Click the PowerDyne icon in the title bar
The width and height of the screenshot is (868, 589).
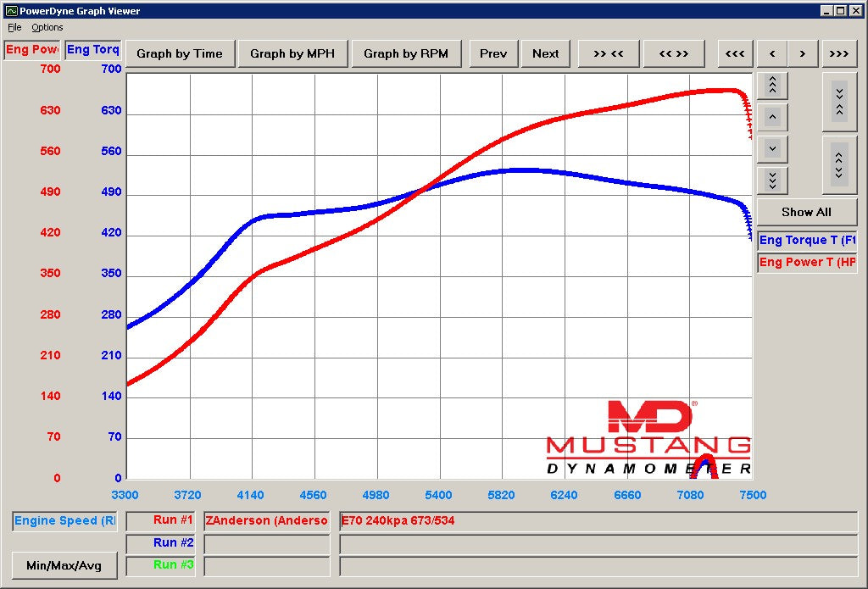11,11
